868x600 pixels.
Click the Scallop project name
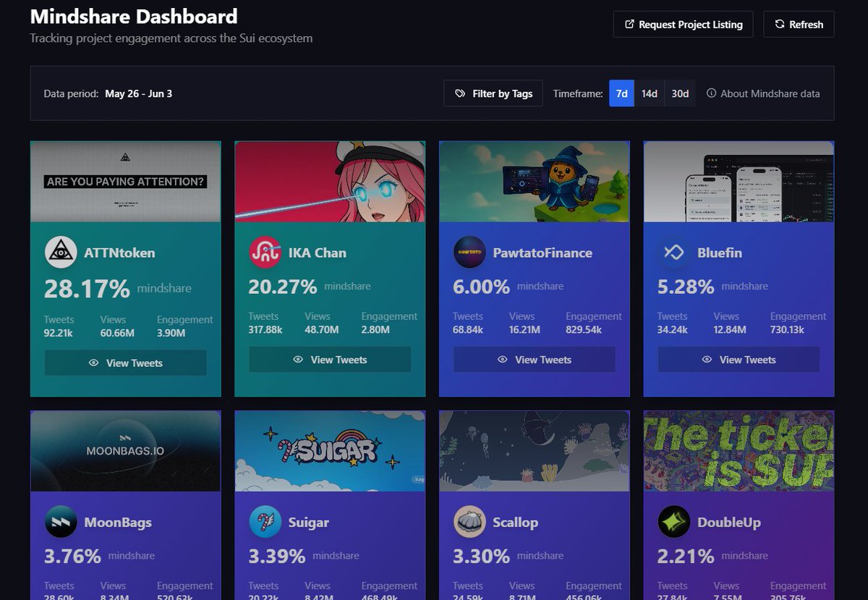(515, 522)
